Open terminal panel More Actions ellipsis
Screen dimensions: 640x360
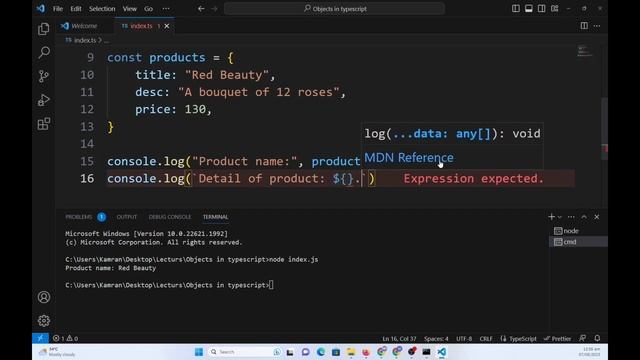pyautogui.click(x=571, y=217)
